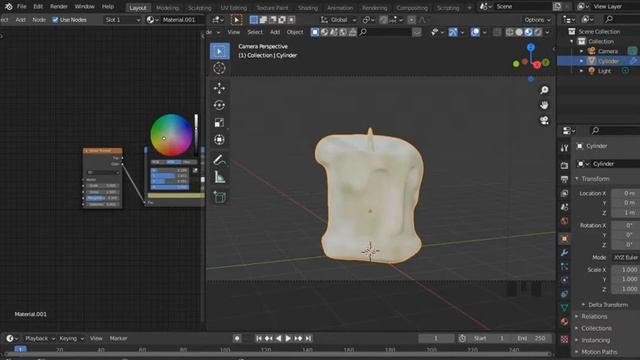Open the Tool properties tab
This screenshot has width=640, height=360.
[564, 148]
